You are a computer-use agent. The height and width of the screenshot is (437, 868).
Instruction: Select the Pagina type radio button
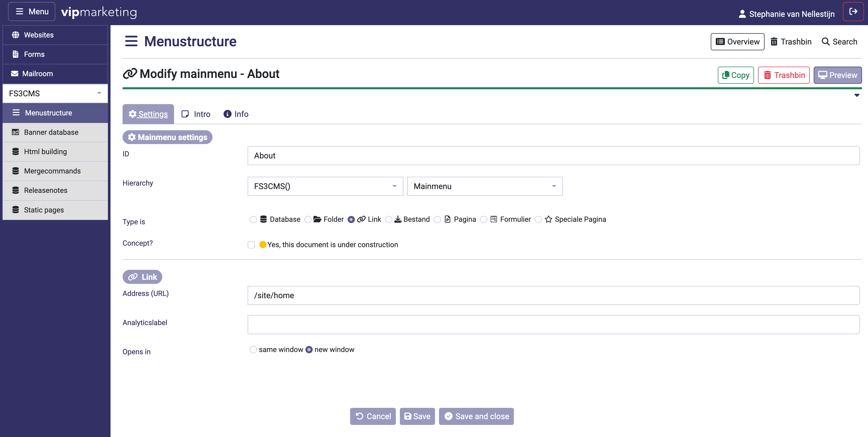[437, 220]
